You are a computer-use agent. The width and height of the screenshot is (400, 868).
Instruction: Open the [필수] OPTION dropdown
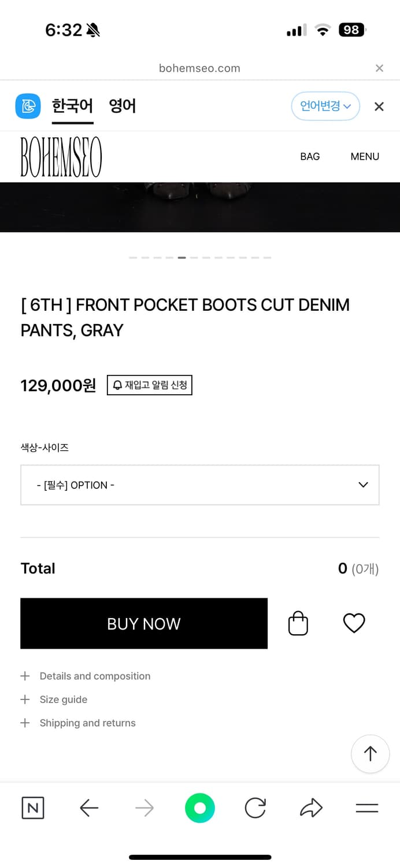coord(200,485)
